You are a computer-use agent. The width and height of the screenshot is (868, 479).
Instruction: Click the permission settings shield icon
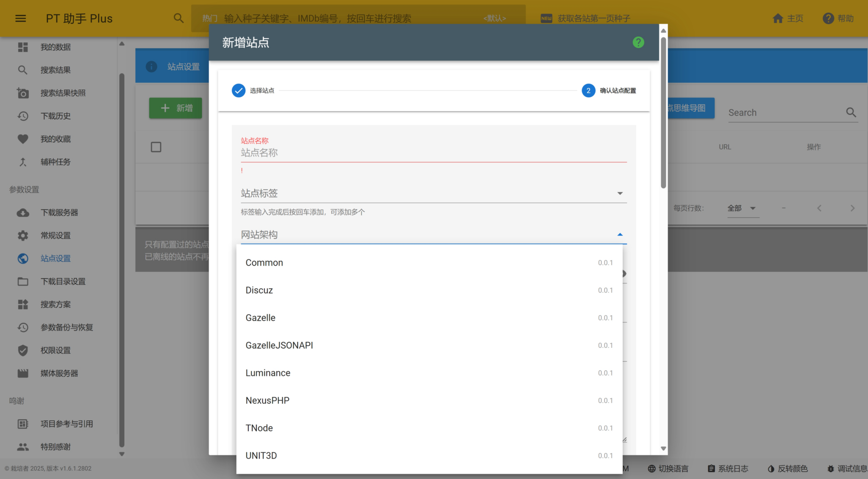[x=23, y=350]
